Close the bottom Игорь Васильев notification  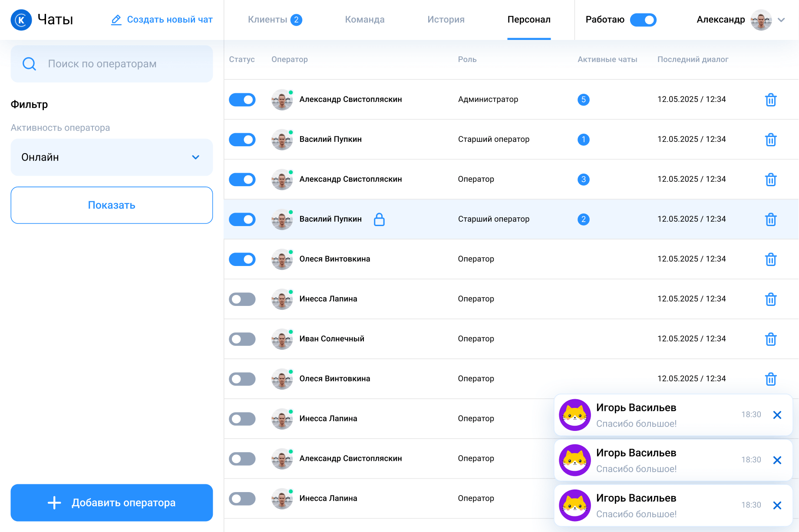pos(777,505)
